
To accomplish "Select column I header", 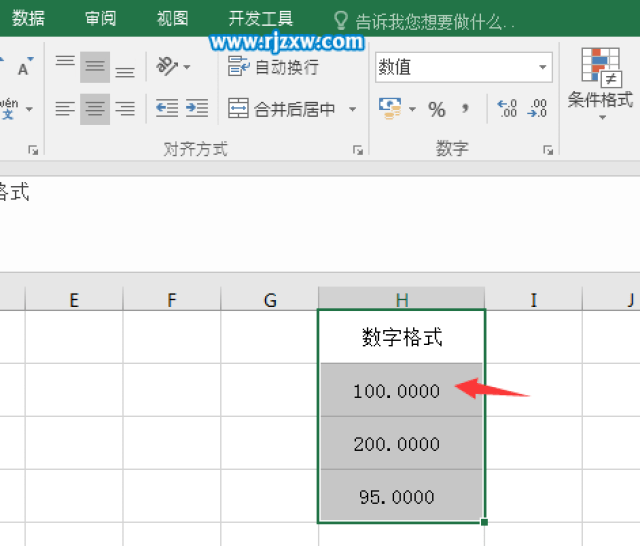I will pos(533,299).
